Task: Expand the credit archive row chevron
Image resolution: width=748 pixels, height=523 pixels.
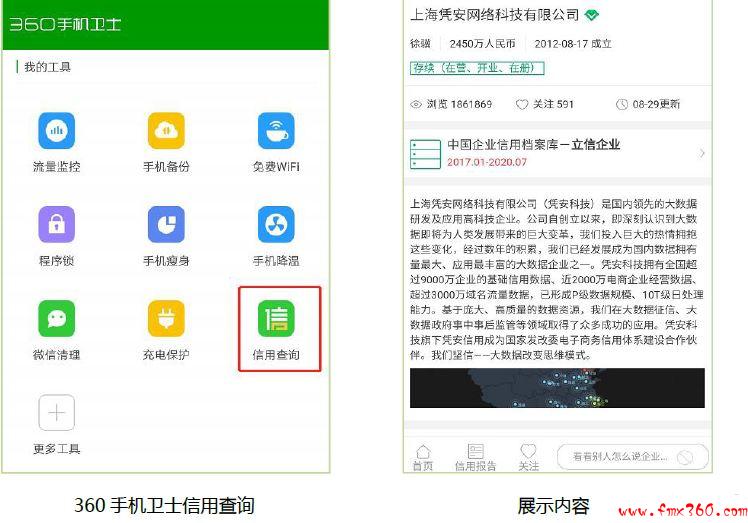Action: click(x=702, y=153)
